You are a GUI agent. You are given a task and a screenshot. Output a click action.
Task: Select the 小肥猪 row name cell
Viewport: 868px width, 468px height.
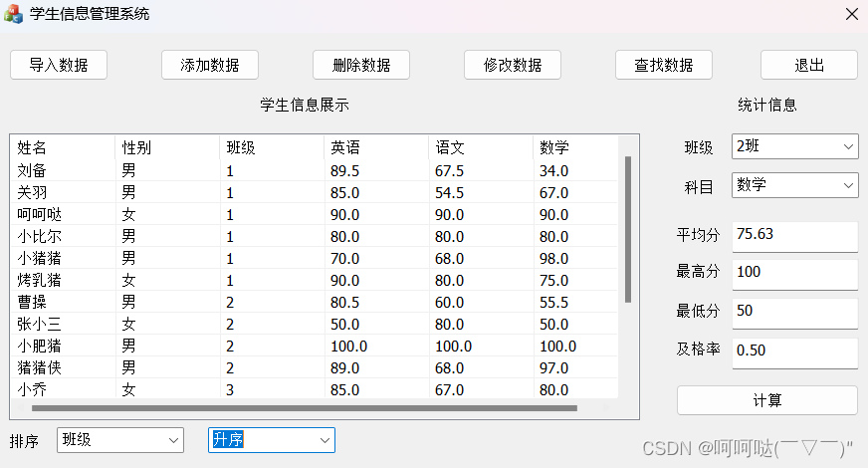[x=39, y=347]
